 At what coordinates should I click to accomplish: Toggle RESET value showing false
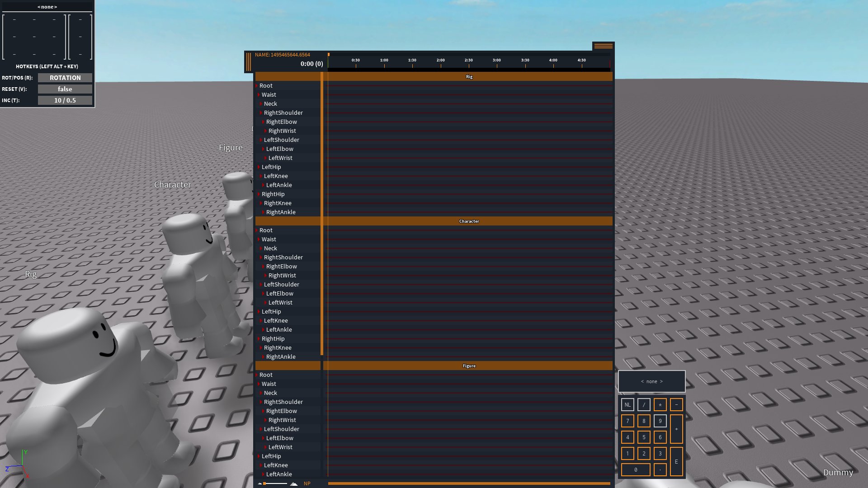tap(65, 89)
